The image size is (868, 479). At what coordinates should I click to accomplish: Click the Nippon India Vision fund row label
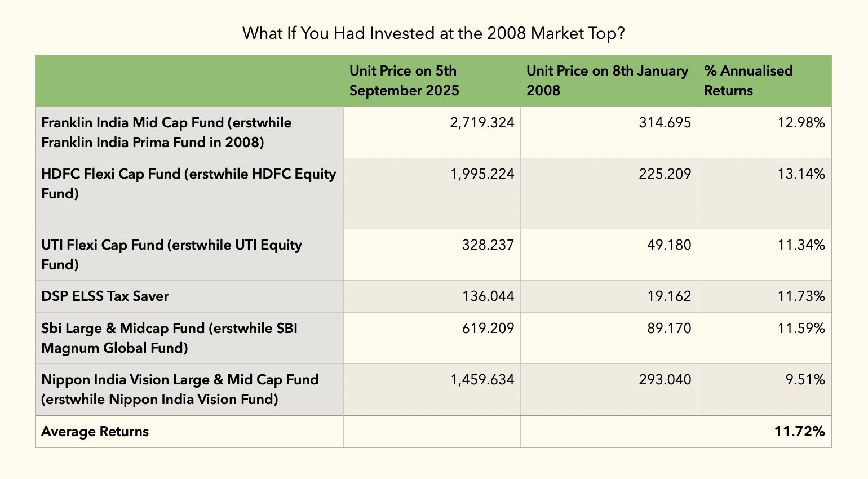(180, 389)
